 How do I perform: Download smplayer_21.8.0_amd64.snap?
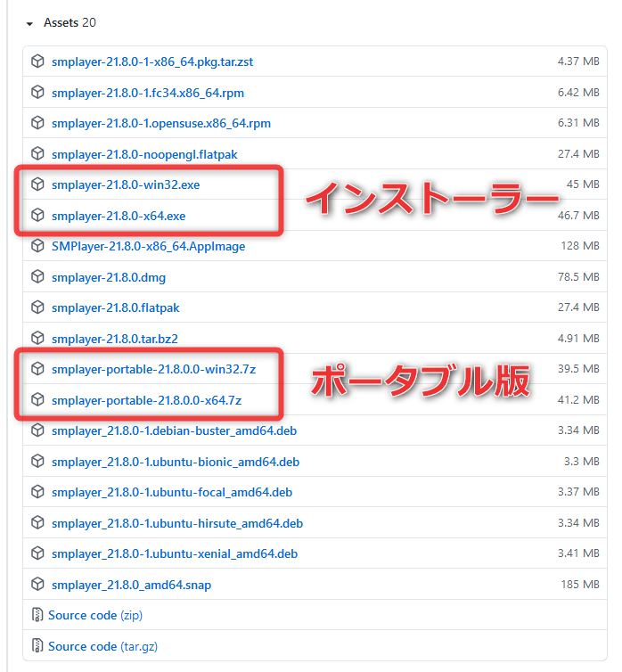pos(131,585)
